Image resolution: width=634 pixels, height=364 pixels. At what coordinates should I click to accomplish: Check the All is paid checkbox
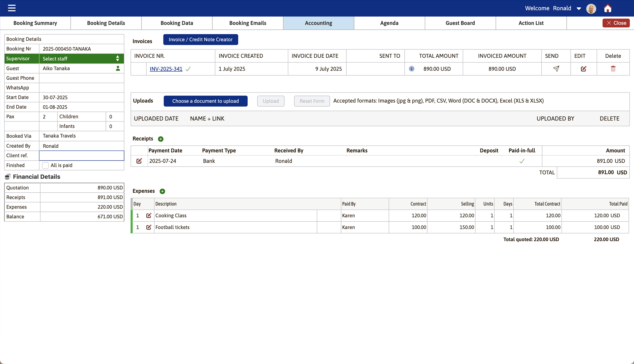click(45, 165)
